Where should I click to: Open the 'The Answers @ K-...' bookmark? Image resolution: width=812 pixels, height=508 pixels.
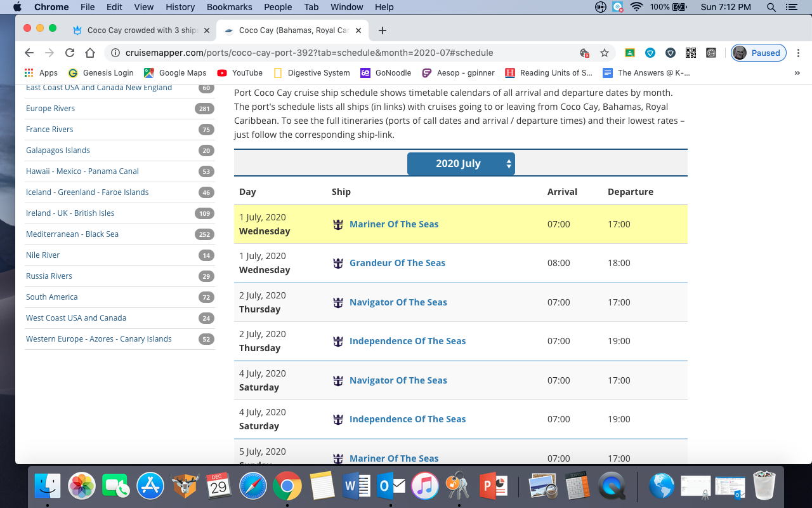point(646,73)
